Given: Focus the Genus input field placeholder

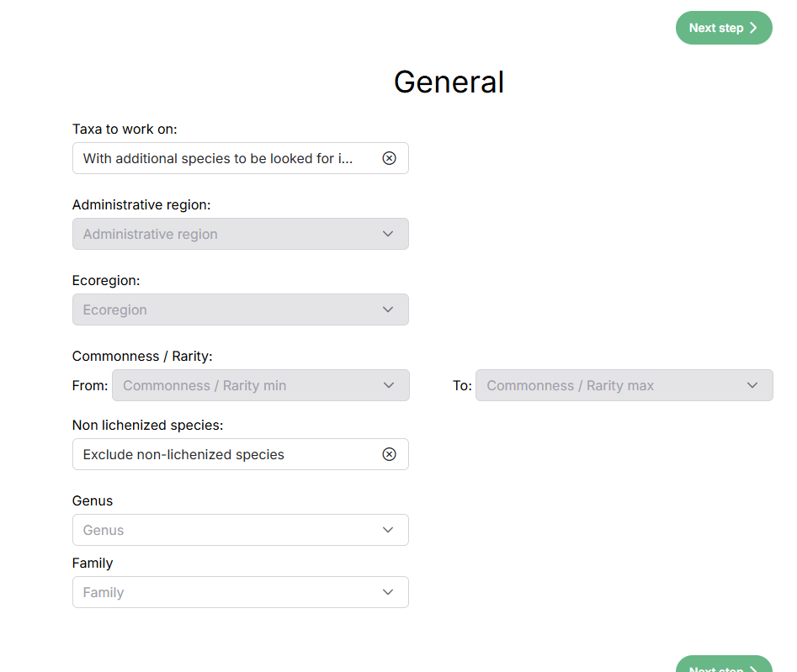Looking at the screenshot, I should tap(104, 531).
